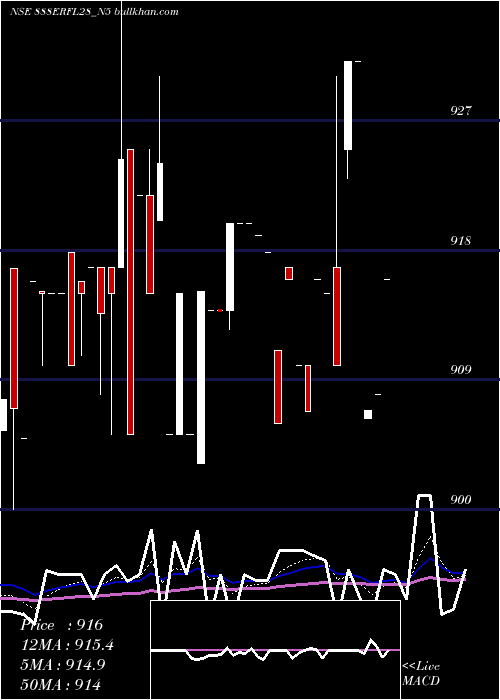Click the '<<Live MACD' label
Screen dimensions: 500x700
click(421, 673)
